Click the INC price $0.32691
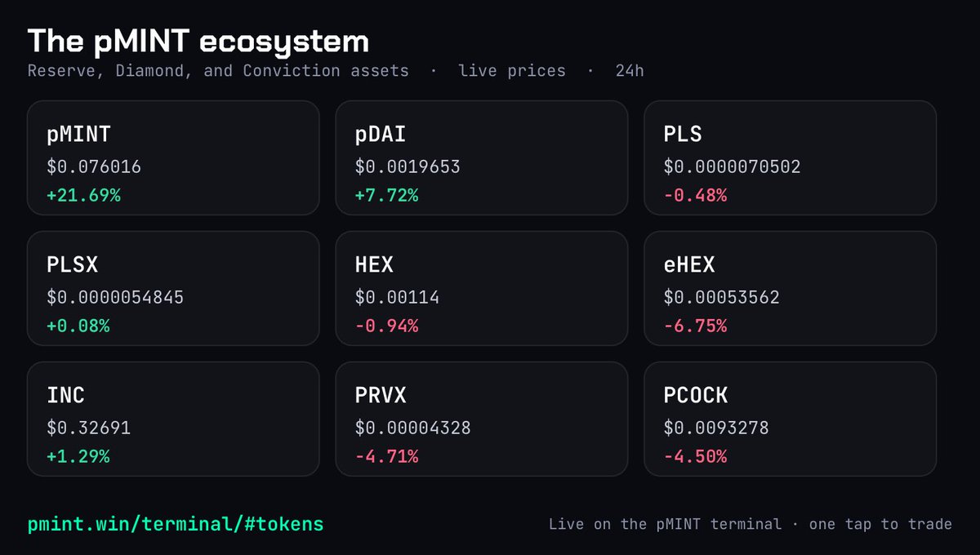This screenshot has width=980, height=555. [88, 428]
